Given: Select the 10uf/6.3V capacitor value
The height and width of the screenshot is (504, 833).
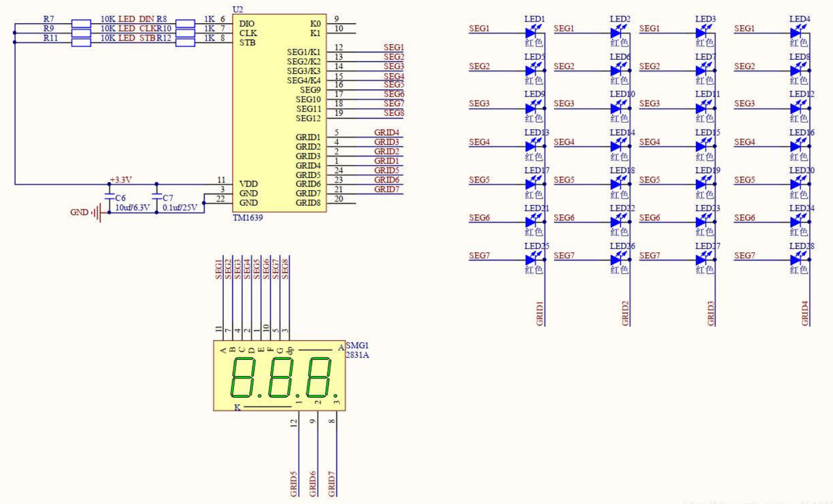Looking at the screenshot, I should pyautogui.click(x=132, y=208).
